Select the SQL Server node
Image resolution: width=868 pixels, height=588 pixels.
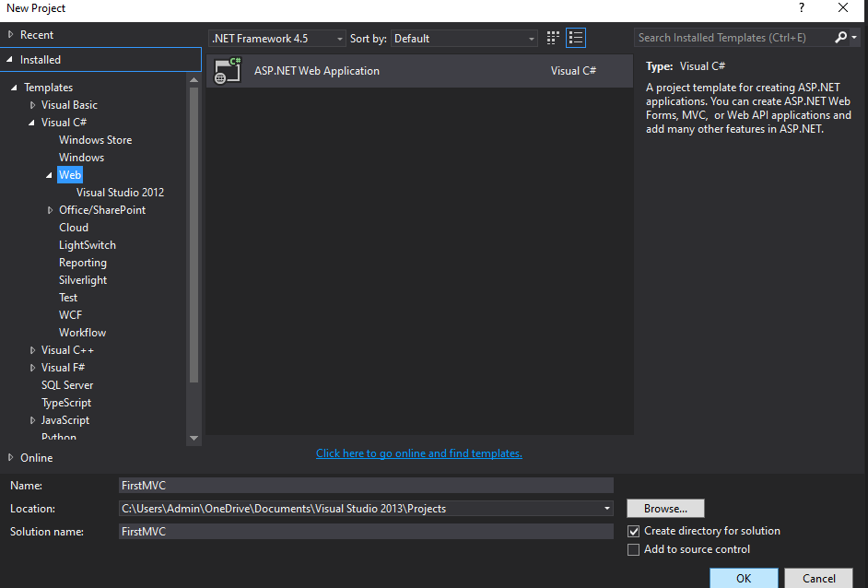pos(67,385)
